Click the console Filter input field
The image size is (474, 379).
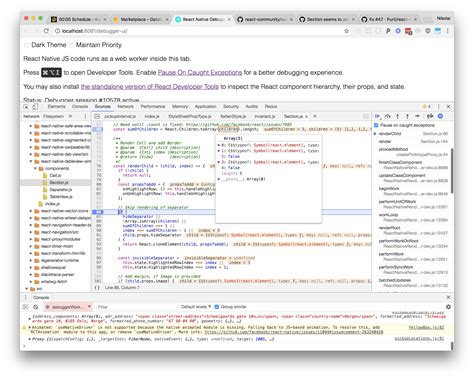pos(136,307)
